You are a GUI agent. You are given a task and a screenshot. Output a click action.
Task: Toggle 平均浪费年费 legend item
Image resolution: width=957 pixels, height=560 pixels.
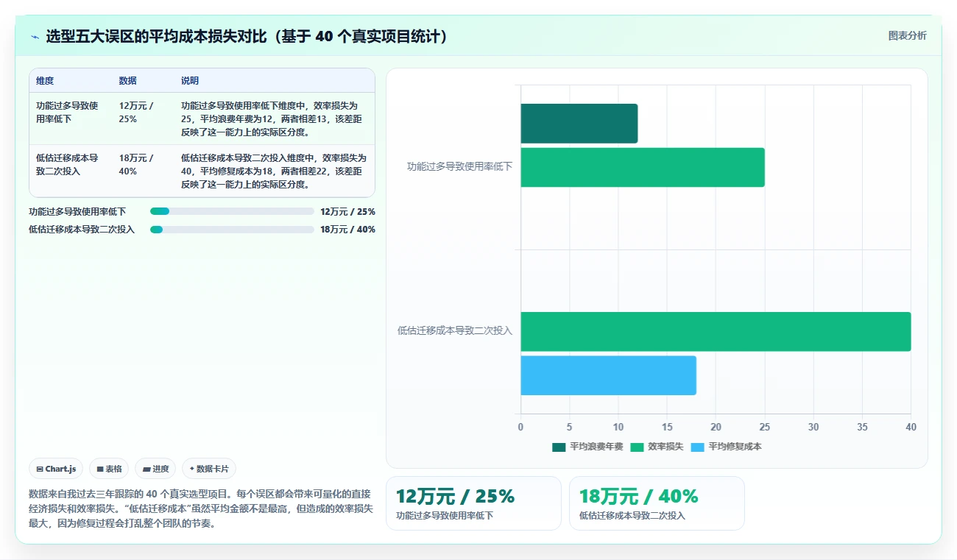pyautogui.click(x=587, y=447)
